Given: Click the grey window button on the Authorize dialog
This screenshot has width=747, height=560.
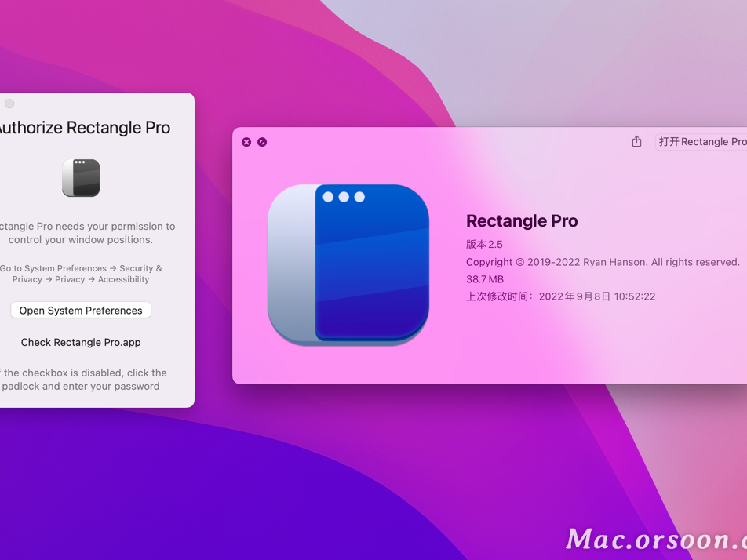Looking at the screenshot, I should (x=9, y=103).
